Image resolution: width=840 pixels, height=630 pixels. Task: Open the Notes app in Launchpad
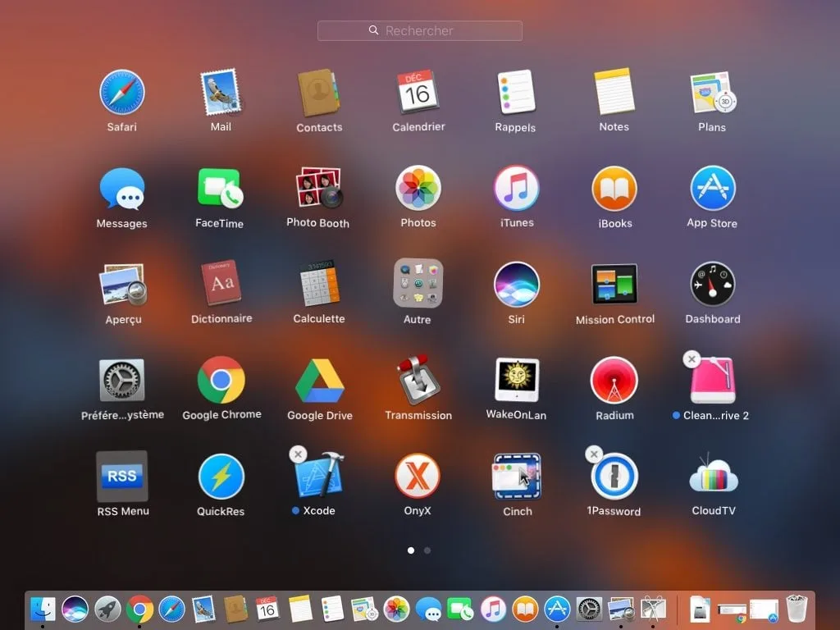click(x=614, y=91)
